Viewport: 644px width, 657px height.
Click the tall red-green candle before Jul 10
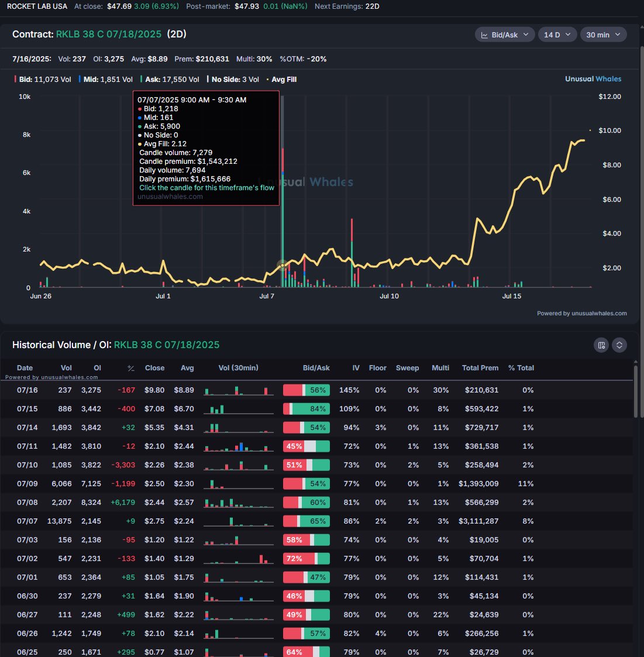pos(352,253)
